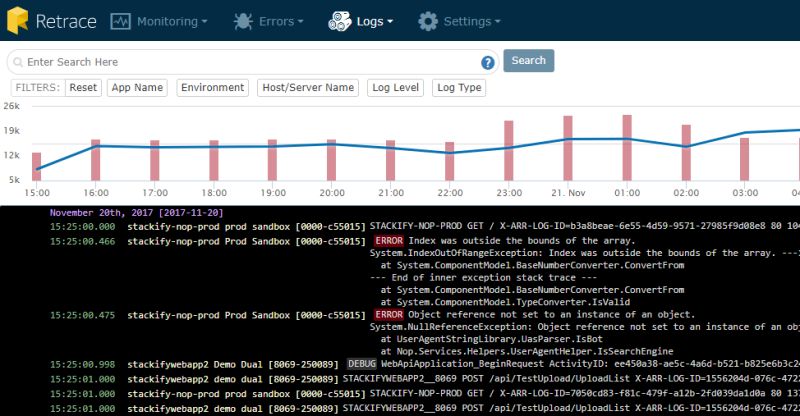Click the 15:25:00.998 log timestamp
The image size is (800, 416).
pos(83,364)
